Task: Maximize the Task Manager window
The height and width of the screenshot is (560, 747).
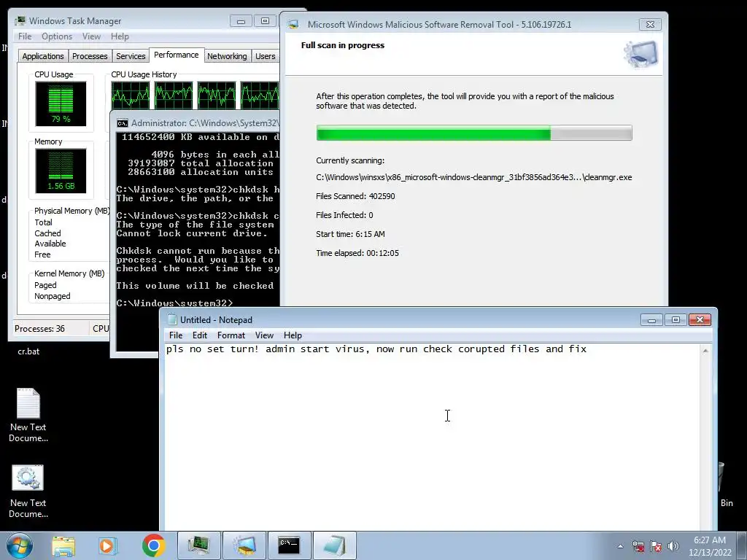Action: [x=265, y=21]
